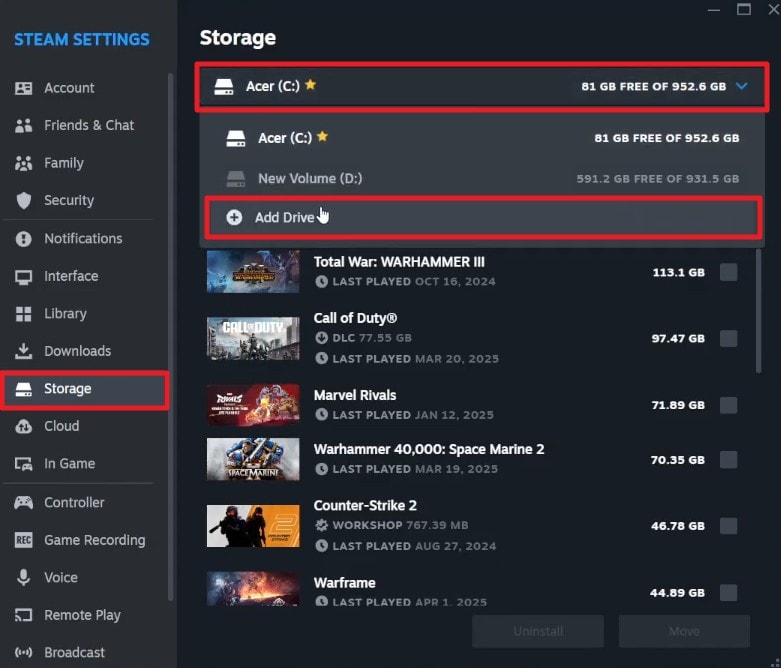781x668 pixels.
Task: Click Total War: WARHAMMER III title
Action: 399,262
